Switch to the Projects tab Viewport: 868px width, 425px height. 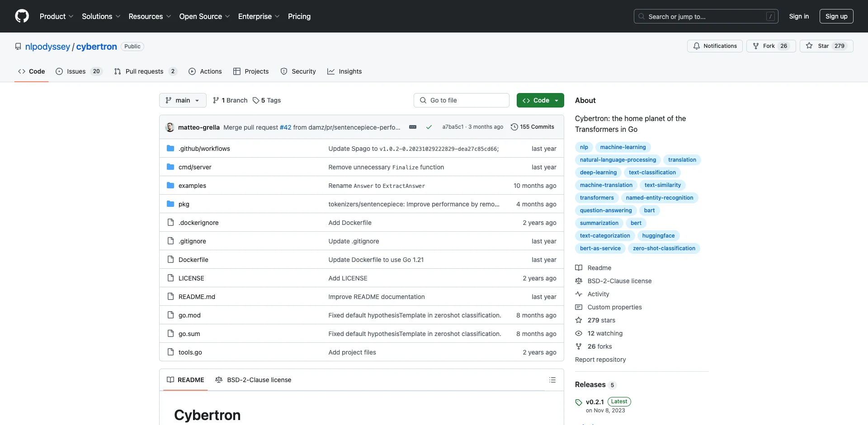point(251,71)
